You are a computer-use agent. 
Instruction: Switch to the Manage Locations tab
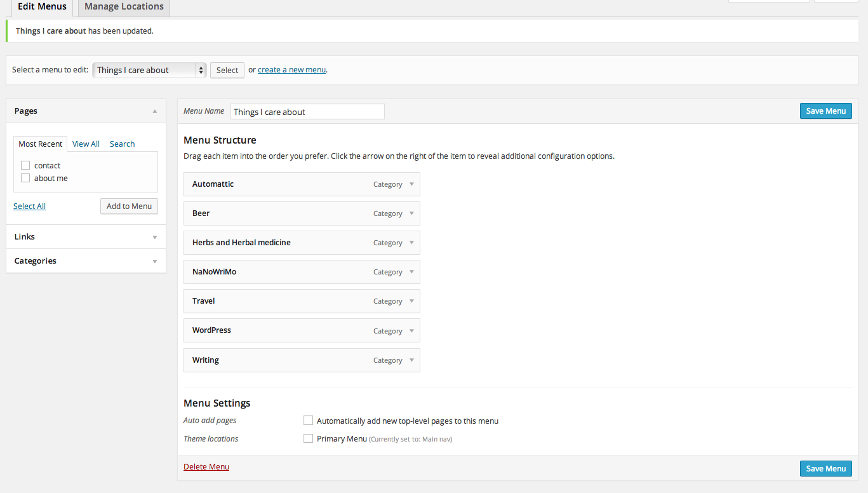124,7
